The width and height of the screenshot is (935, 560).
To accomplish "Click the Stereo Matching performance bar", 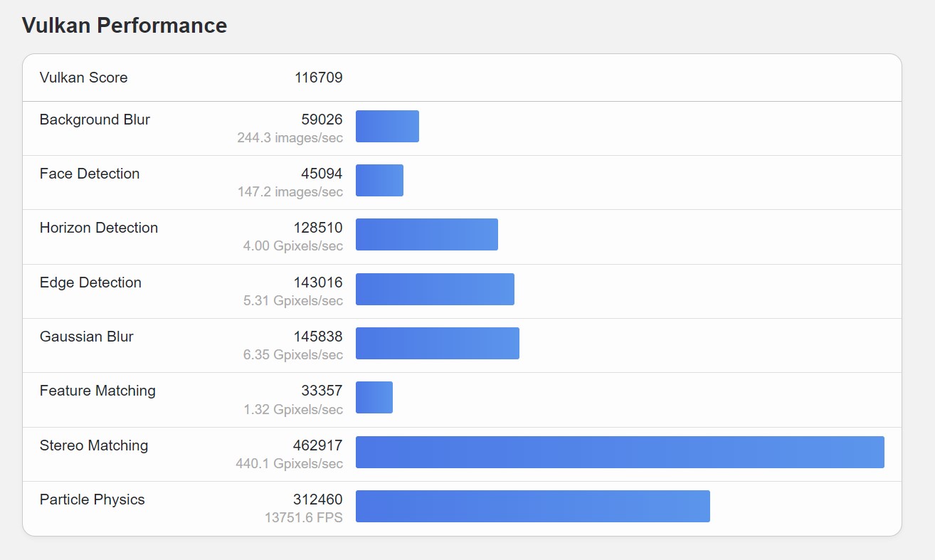I will pyautogui.click(x=620, y=452).
